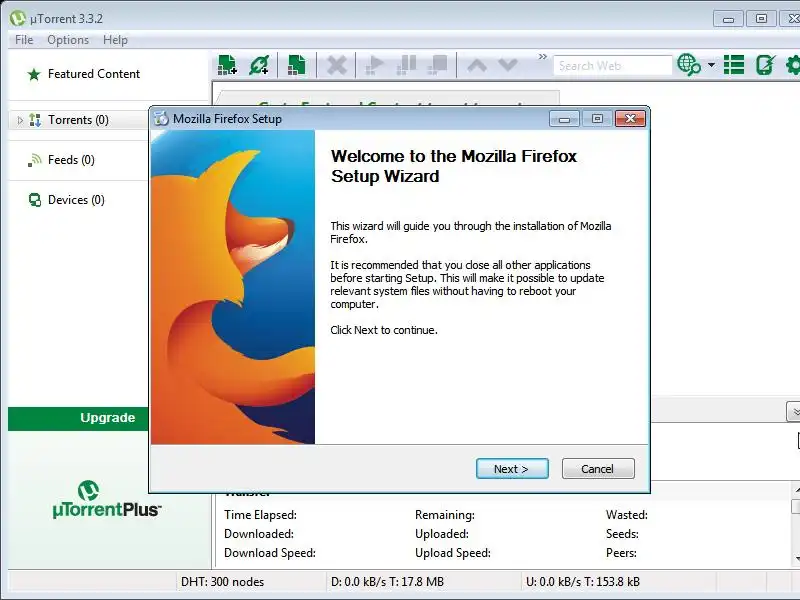Click the Pause torrent toolbar icon
This screenshot has width=800, height=600.
407,65
